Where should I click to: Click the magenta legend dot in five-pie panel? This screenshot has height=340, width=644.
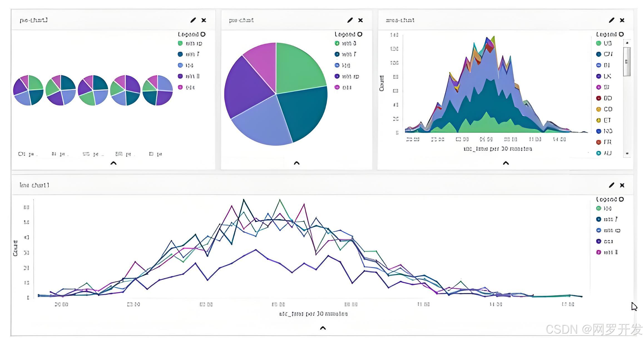(180, 87)
